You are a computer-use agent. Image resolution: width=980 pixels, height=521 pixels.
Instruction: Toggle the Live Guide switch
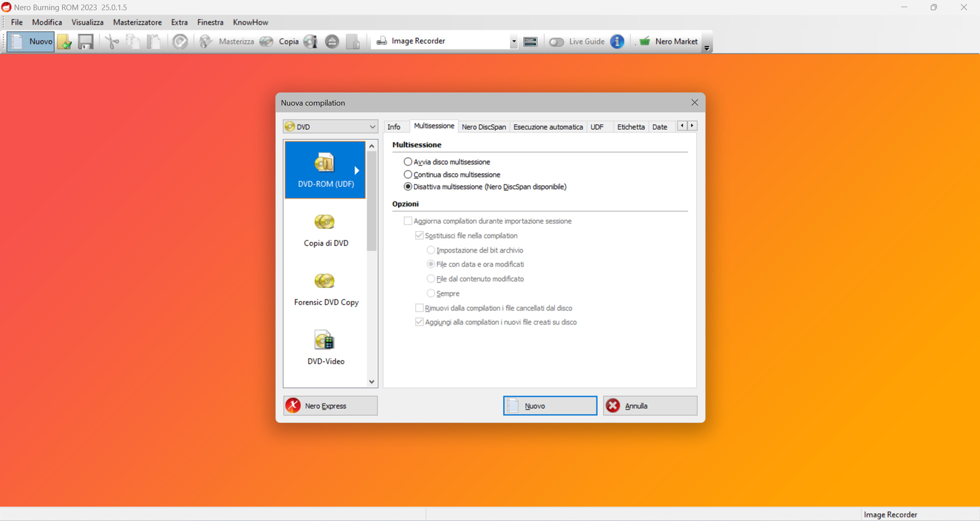pyautogui.click(x=556, y=41)
